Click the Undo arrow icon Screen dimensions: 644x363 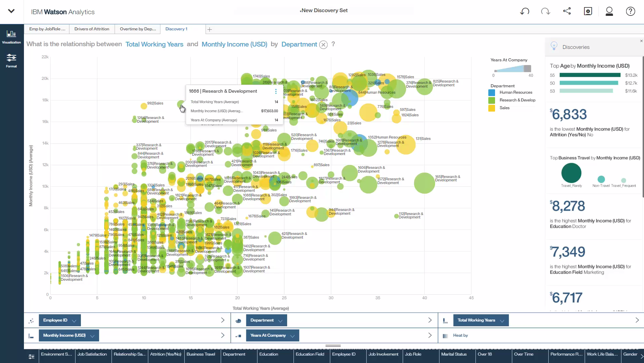[x=524, y=11]
